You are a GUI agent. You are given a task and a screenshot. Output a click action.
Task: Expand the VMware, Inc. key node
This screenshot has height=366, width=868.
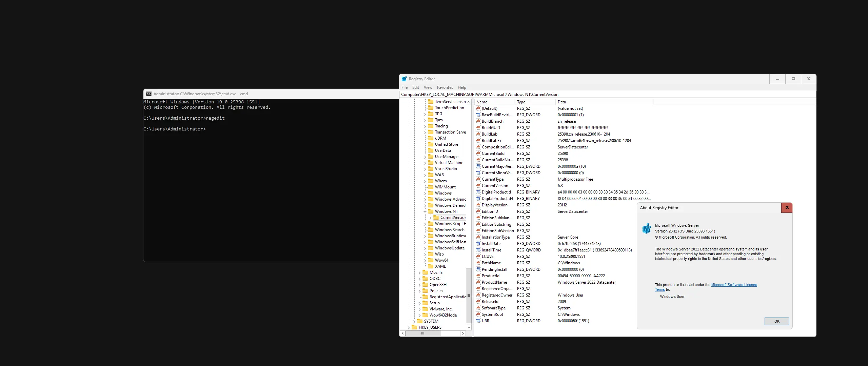419,309
